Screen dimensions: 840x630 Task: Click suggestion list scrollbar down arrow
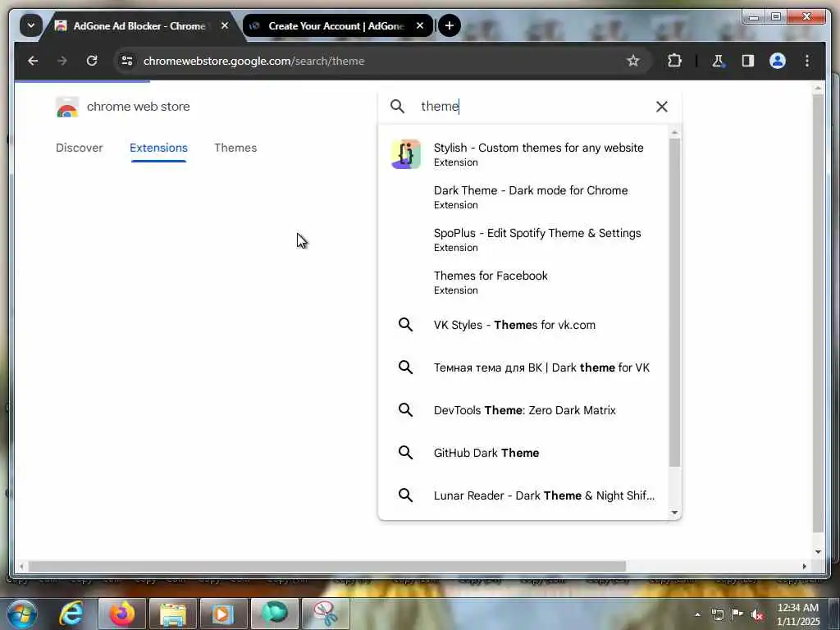pyautogui.click(x=674, y=514)
